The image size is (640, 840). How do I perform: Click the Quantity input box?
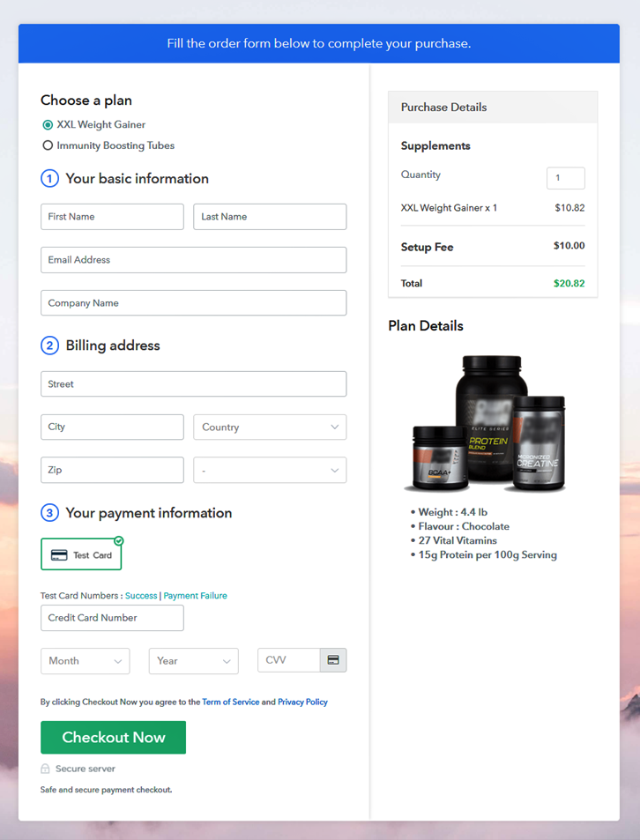565,178
